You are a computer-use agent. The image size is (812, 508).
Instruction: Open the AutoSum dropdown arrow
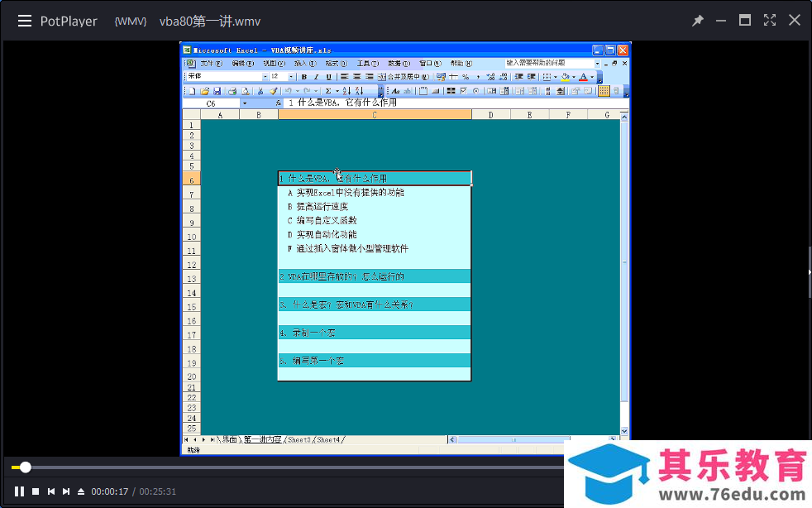[337, 91]
